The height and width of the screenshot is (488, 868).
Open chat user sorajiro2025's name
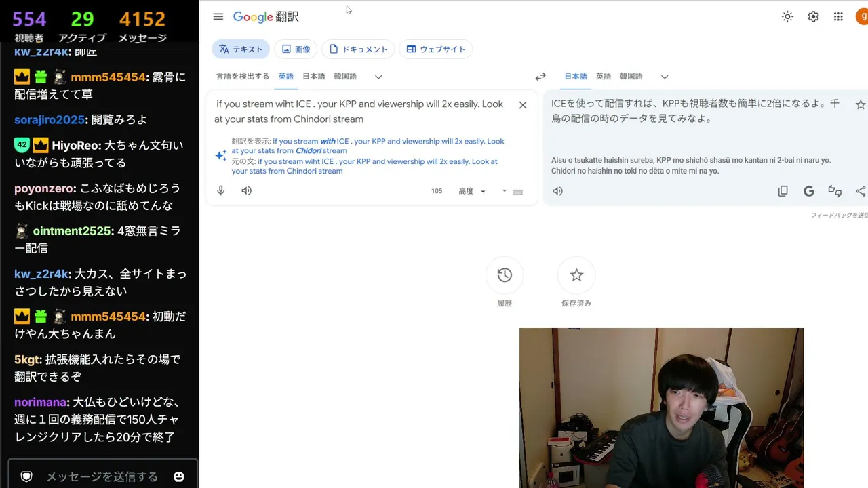(50, 120)
